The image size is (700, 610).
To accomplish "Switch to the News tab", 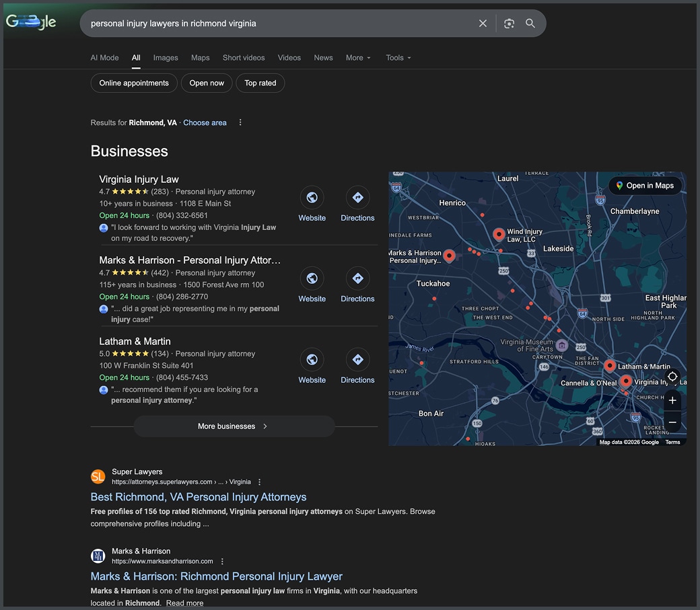I will point(323,58).
